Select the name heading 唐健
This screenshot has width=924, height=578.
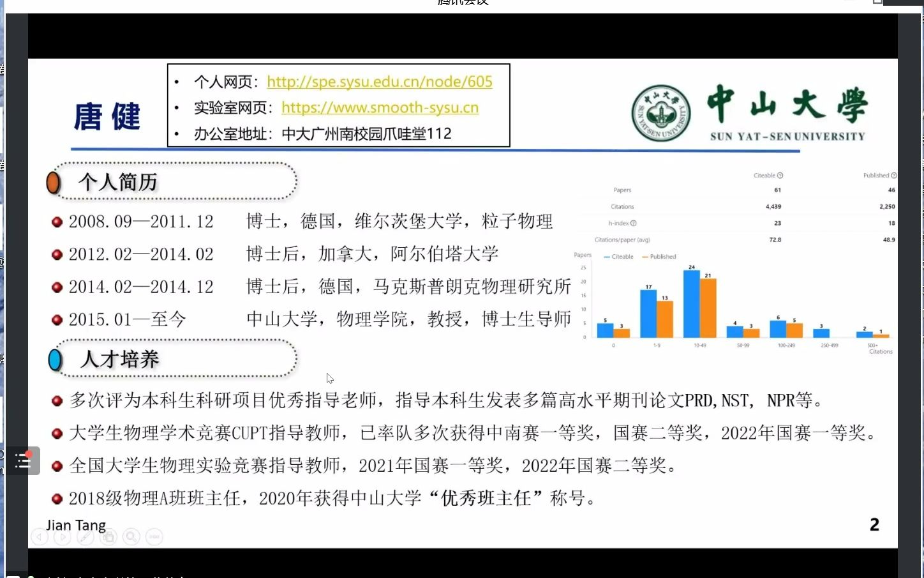click(x=107, y=117)
